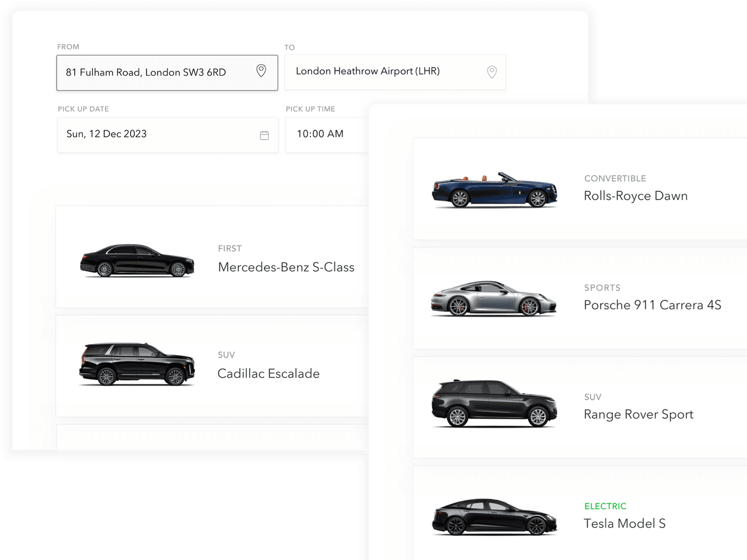Select the Rolls-Royce Dawn title text
Viewport: 747px width, 560px height.
(636, 196)
